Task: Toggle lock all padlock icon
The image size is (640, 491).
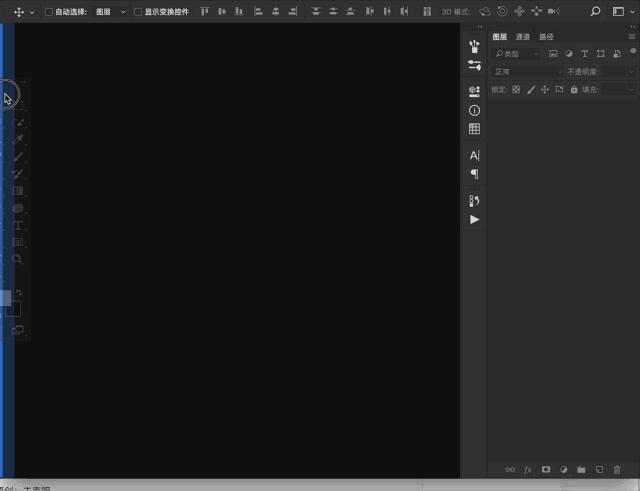Action: pyautogui.click(x=574, y=89)
